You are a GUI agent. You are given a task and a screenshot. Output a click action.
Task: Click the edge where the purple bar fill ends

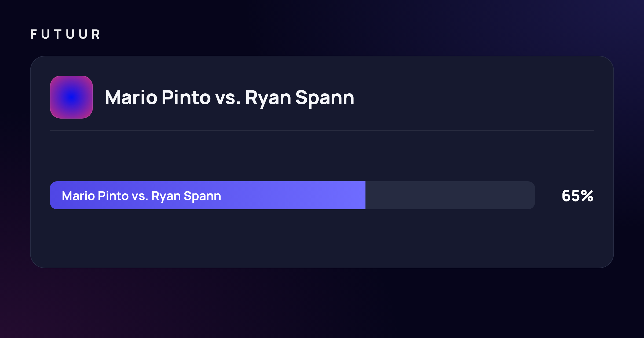[x=365, y=195]
